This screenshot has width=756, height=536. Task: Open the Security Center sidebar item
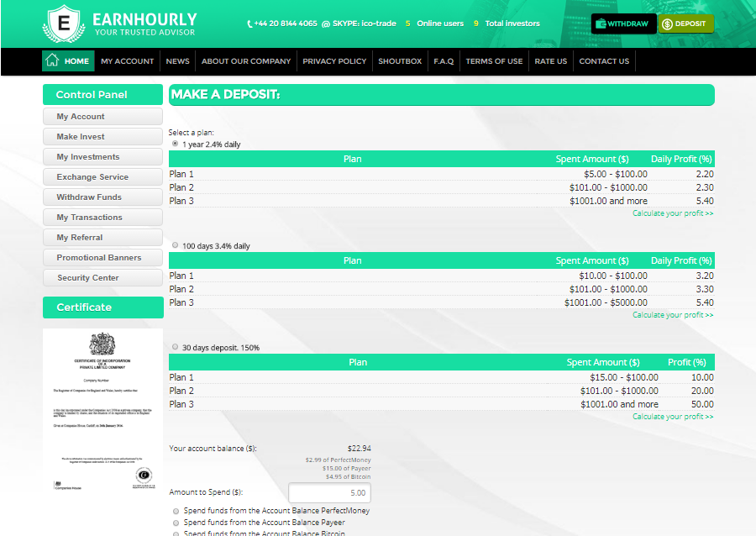point(102,278)
